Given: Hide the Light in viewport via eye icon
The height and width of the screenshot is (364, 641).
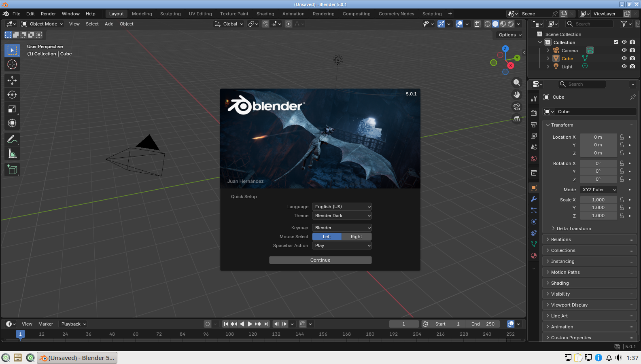Looking at the screenshot, I should point(624,66).
